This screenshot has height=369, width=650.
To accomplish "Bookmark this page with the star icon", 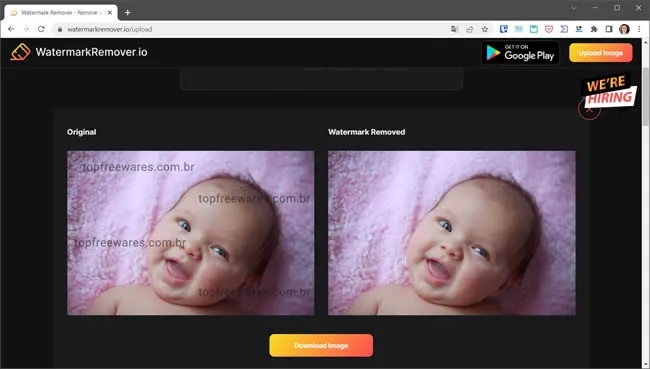I will tap(485, 29).
